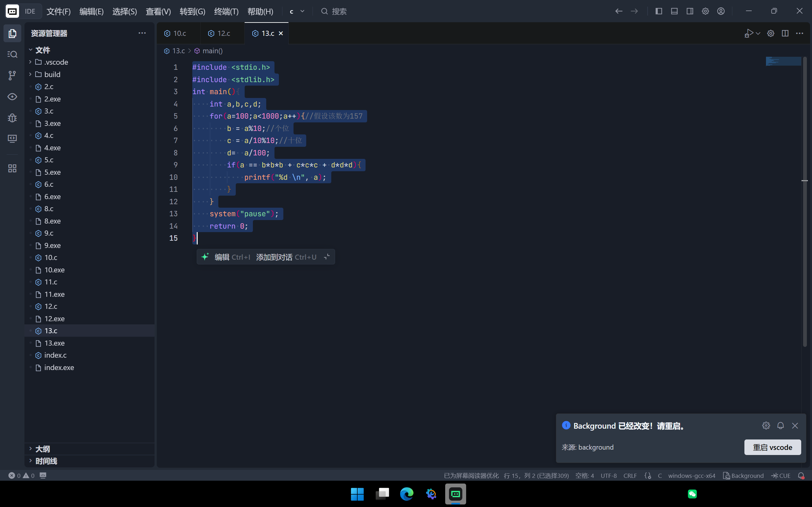Toggle the secondary sidebar layout button
The width and height of the screenshot is (812, 507).
click(x=690, y=11)
